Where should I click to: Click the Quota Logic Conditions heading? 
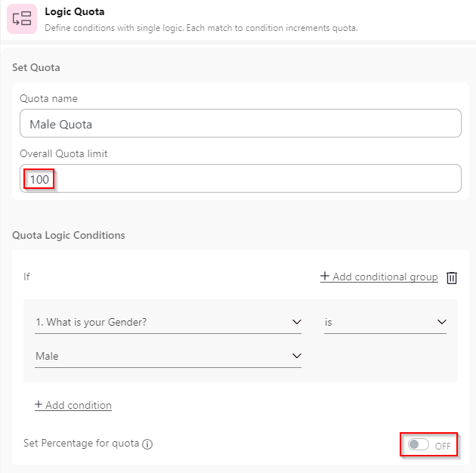tap(69, 235)
